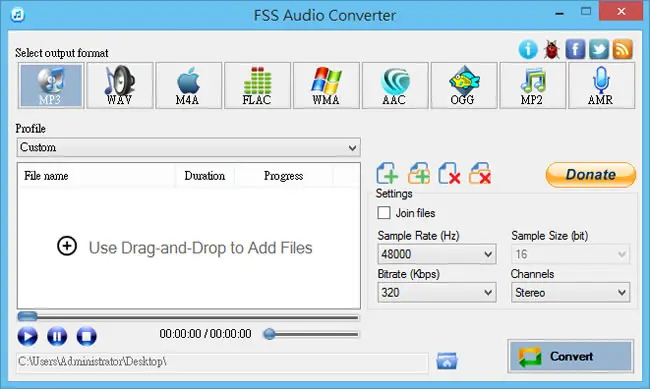Click the Duration column header
Screen dimensions: 650x389
tap(205, 176)
